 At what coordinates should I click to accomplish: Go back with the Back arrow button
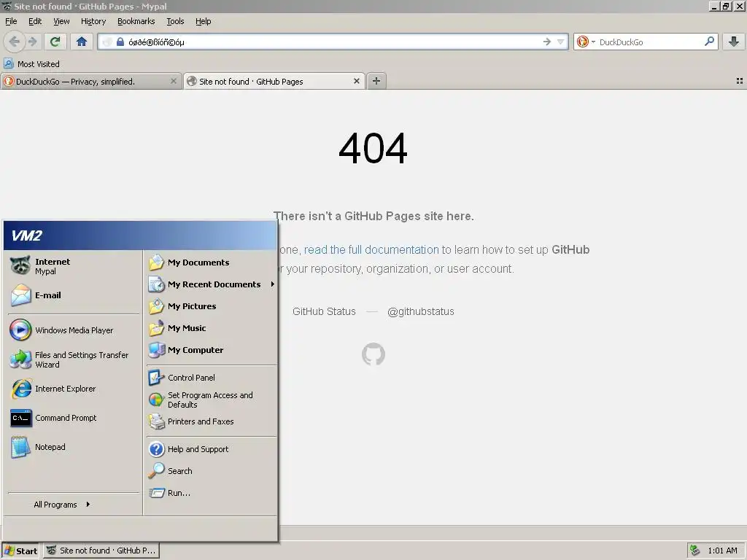point(15,42)
